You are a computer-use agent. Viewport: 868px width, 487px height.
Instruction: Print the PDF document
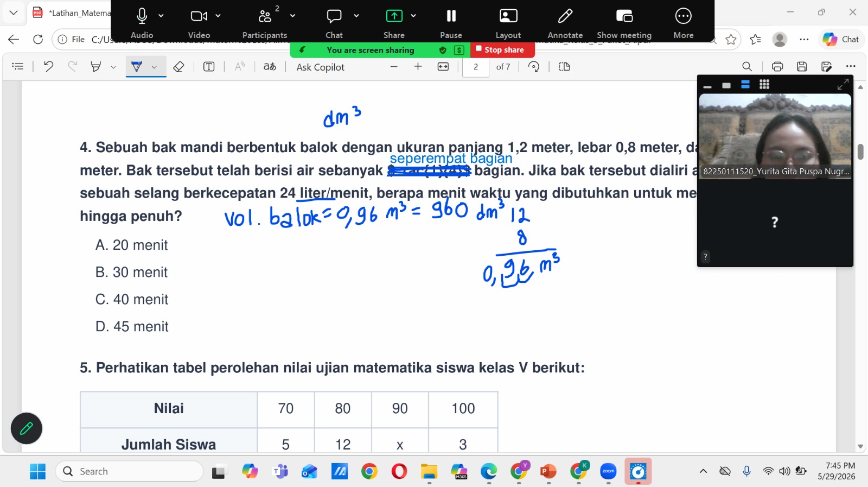pos(777,67)
